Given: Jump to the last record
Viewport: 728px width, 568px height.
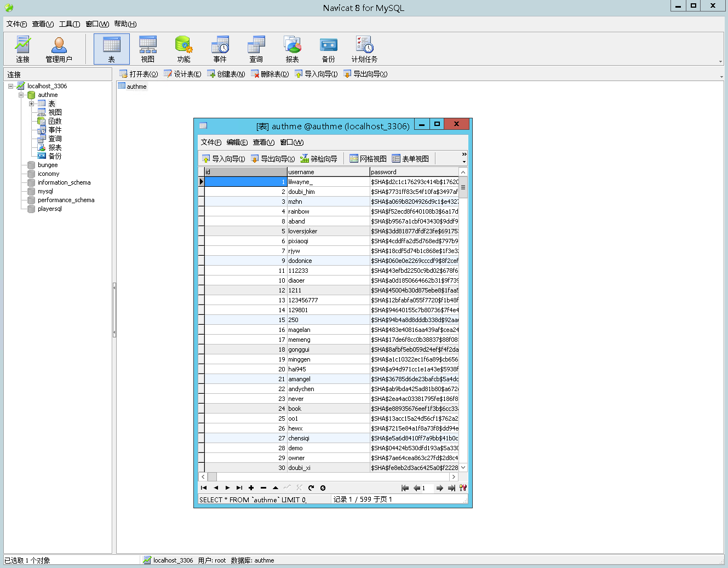Looking at the screenshot, I should pos(239,487).
